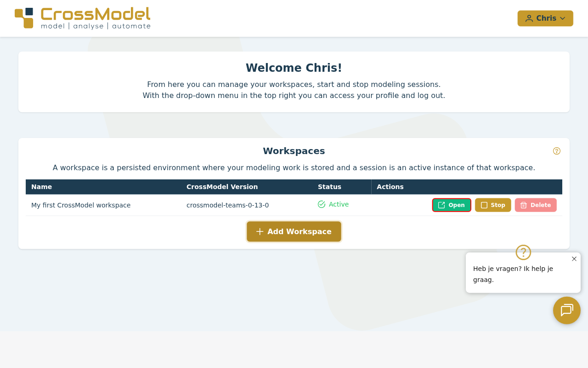This screenshot has width=588, height=368.
Task: Click the green Active status check icon
Action: [x=322, y=204]
